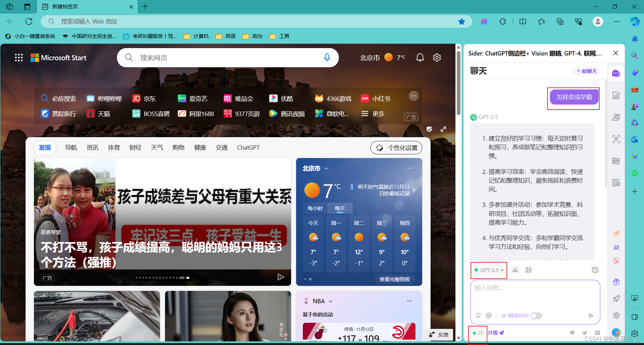This screenshot has height=345, width=644.
Task: Open more options on quick links bar
Action: coord(413,96)
